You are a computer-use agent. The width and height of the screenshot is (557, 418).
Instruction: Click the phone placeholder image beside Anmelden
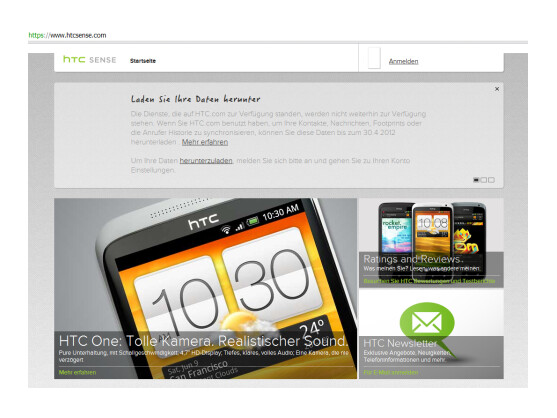pos(374,58)
